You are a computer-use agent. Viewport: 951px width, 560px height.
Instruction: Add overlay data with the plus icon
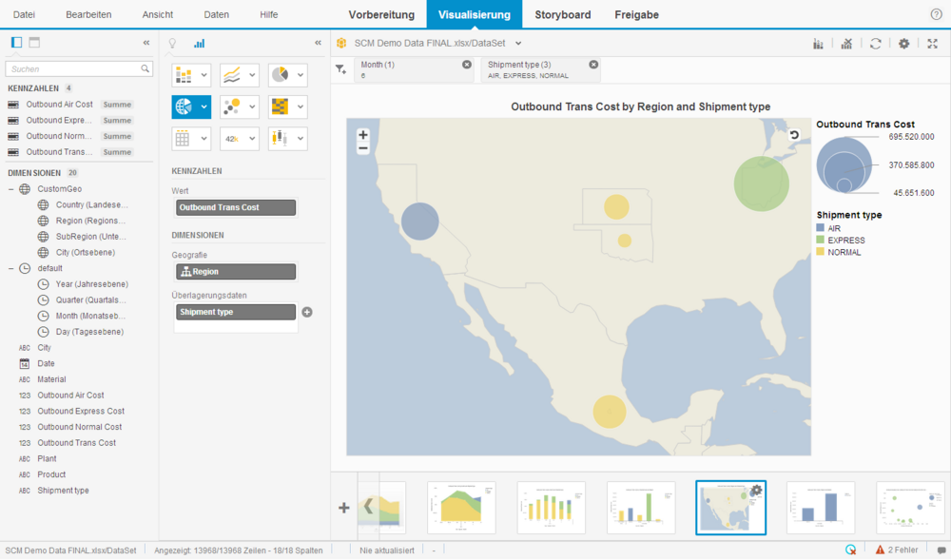307,312
